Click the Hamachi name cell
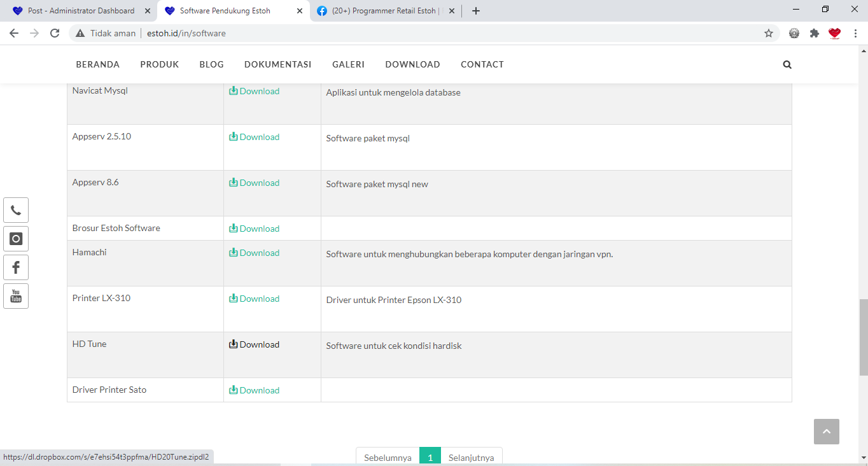This screenshot has height=466, width=868. pos(145,263)
